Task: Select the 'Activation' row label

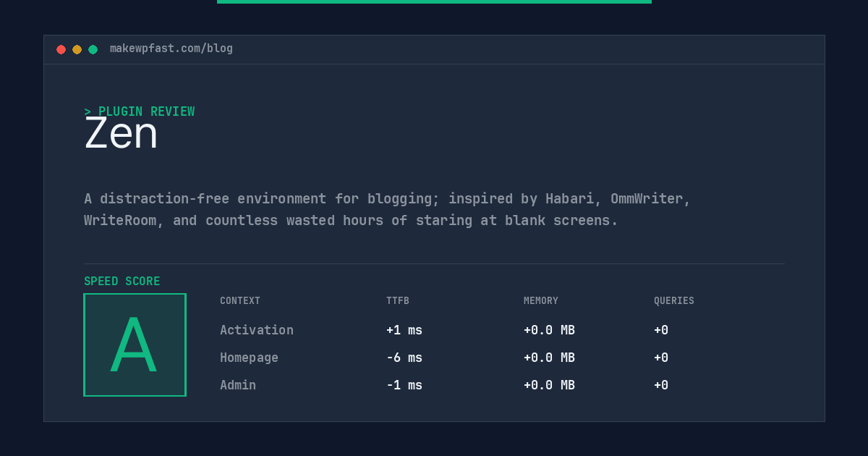Action: pyautogui.click(x=257, y=330)
